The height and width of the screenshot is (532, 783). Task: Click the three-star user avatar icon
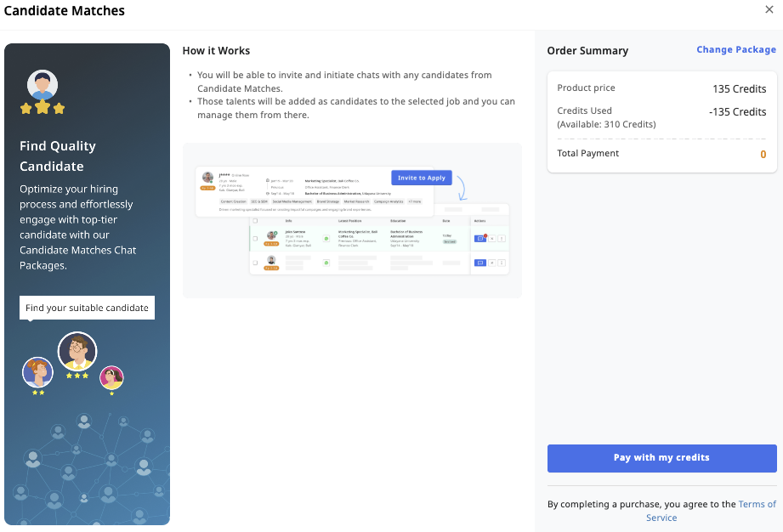43,93
